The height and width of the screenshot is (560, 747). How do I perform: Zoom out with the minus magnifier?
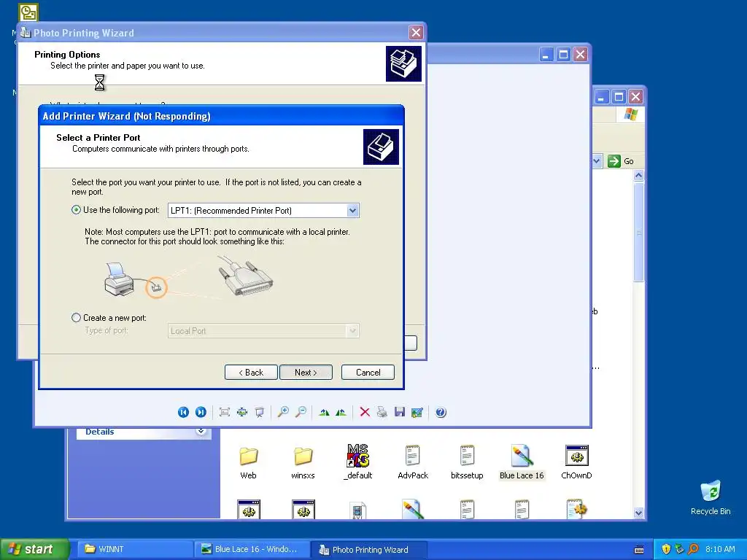tap(301, 413)
